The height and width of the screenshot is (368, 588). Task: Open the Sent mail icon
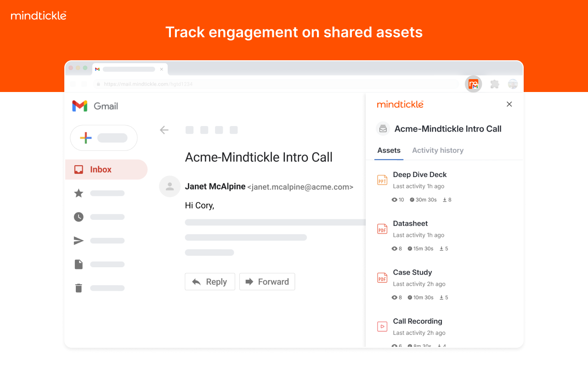[x=78, y=241]
